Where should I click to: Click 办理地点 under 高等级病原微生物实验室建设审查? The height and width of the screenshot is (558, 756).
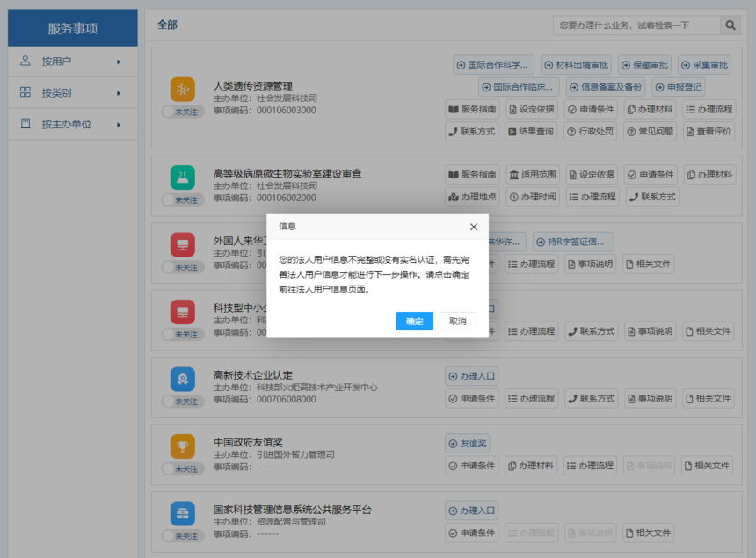click(472, 197)
